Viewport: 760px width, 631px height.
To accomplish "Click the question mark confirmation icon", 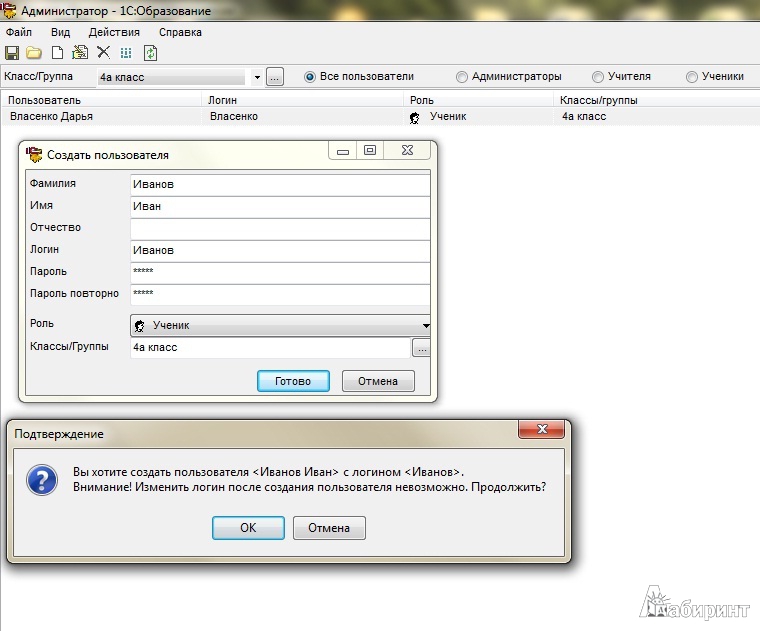I will pos(42,480).
